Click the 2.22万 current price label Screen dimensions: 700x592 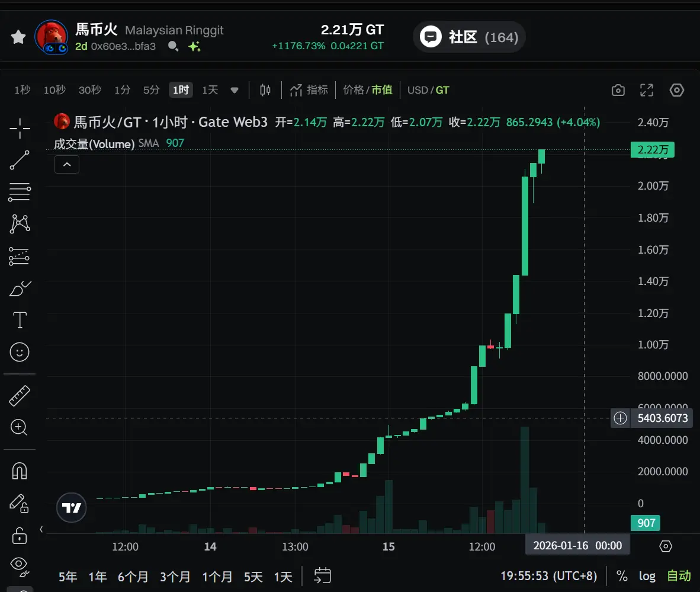point(652,150)
